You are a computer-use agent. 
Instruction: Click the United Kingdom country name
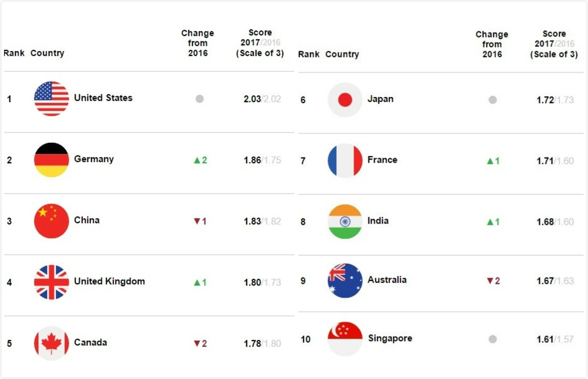point(109,281)
